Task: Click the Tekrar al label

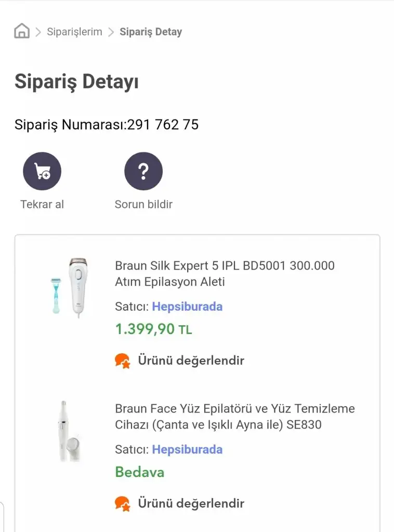Action: click(42, 204)
